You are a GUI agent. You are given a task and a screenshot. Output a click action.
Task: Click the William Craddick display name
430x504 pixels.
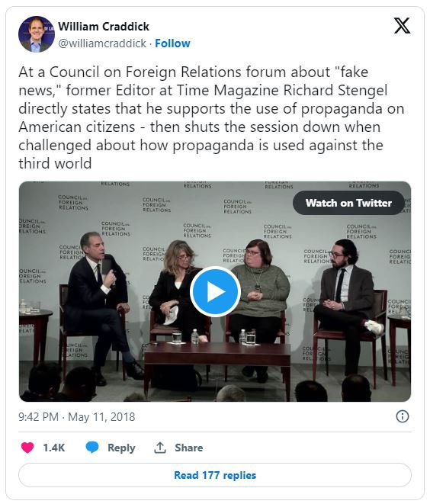pyautogui.click(x=104, y=27)
